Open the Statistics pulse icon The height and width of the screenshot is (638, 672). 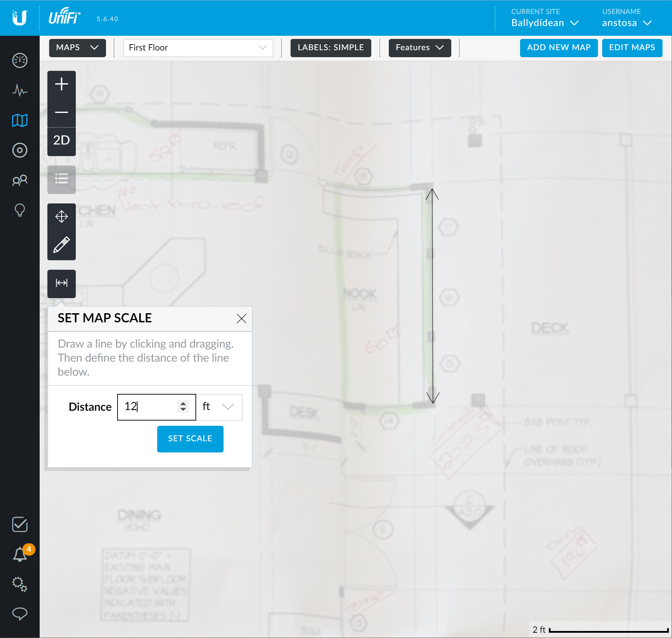(x=20, y=90)
